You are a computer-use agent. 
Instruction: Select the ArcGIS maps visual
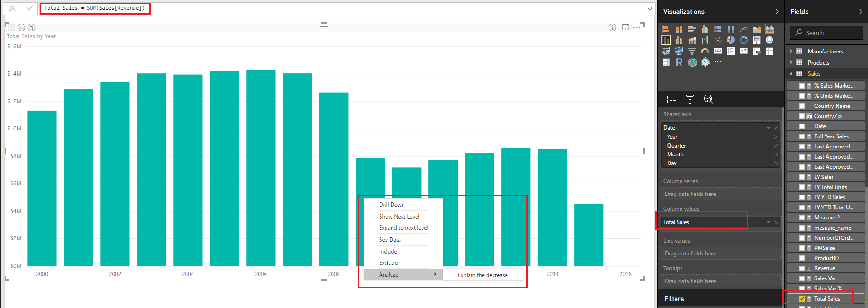[692, 62]
